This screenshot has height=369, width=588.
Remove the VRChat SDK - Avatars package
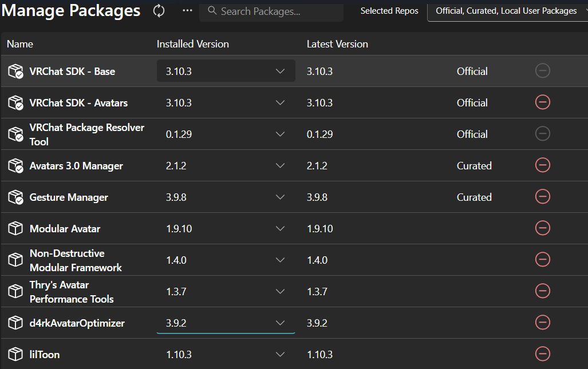click(542, 102)
